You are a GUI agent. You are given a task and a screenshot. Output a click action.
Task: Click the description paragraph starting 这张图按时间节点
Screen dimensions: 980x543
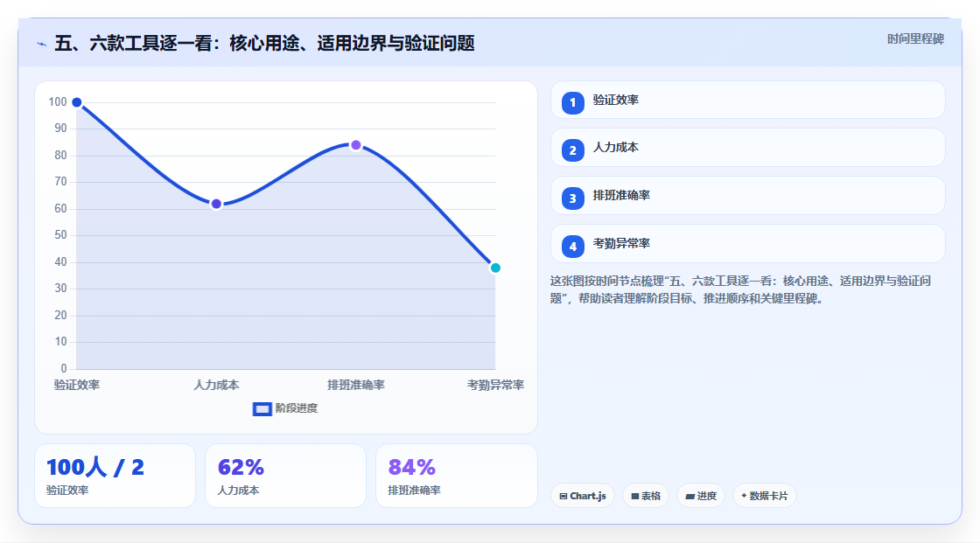740,290
